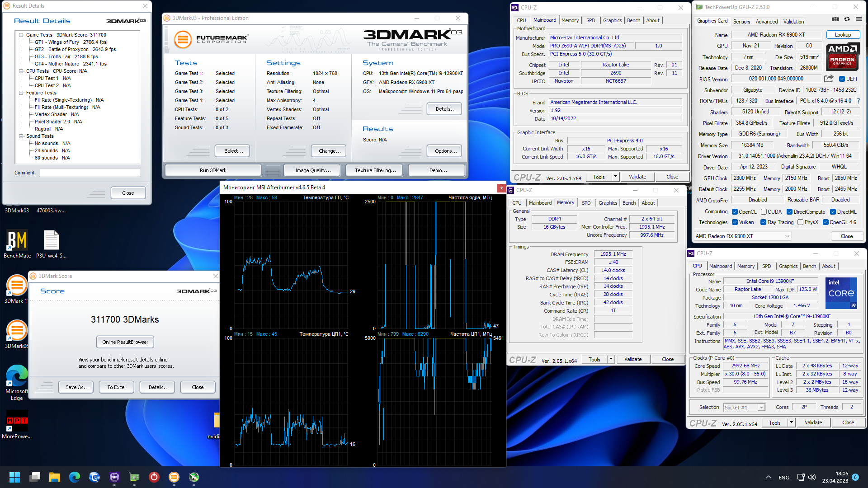The width and height of the screenshot is (868, 488).
Task: Open Tools dropdown arrow in CPU-Z Memory window
Action: click(611, 359)
